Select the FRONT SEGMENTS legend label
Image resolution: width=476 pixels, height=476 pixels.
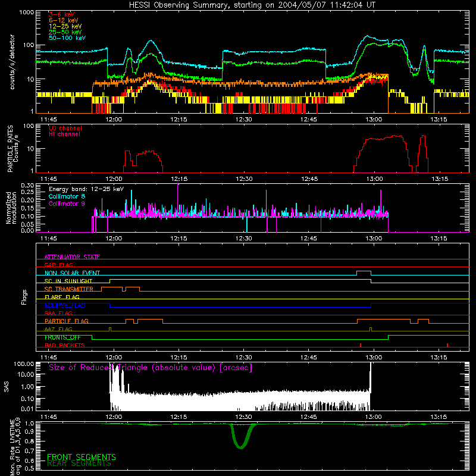pos(82,457)
